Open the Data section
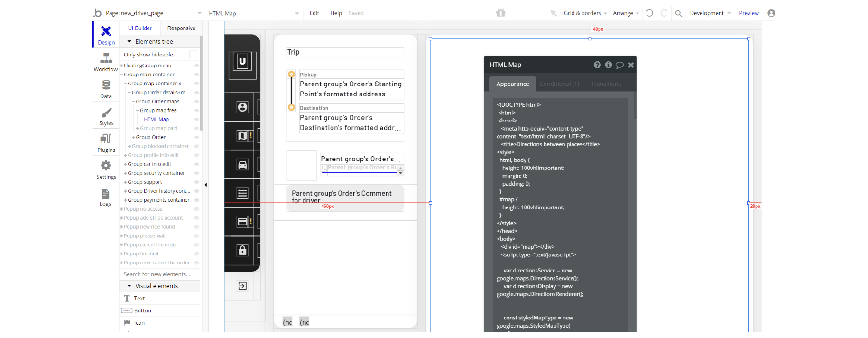Screen dimensions: 868x338 coord(106,89)
